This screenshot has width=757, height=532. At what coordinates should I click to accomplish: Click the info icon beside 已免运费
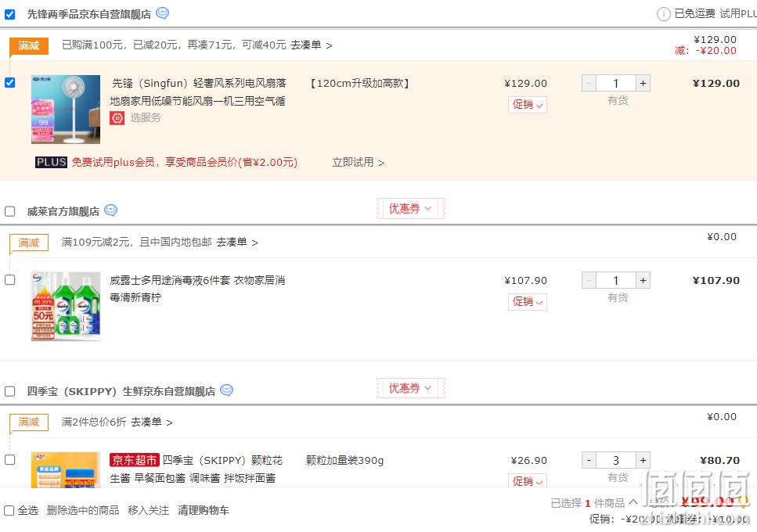click(x=663, y=14)
